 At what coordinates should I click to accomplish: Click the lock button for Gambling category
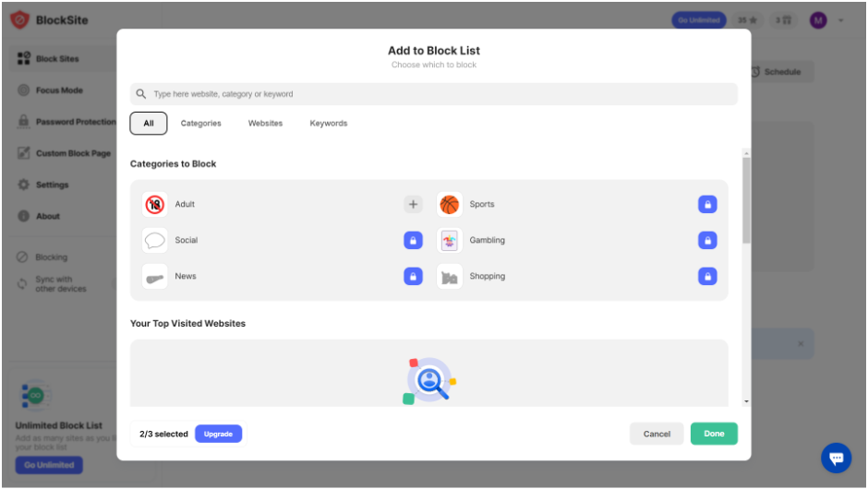(x=707, y=240)
